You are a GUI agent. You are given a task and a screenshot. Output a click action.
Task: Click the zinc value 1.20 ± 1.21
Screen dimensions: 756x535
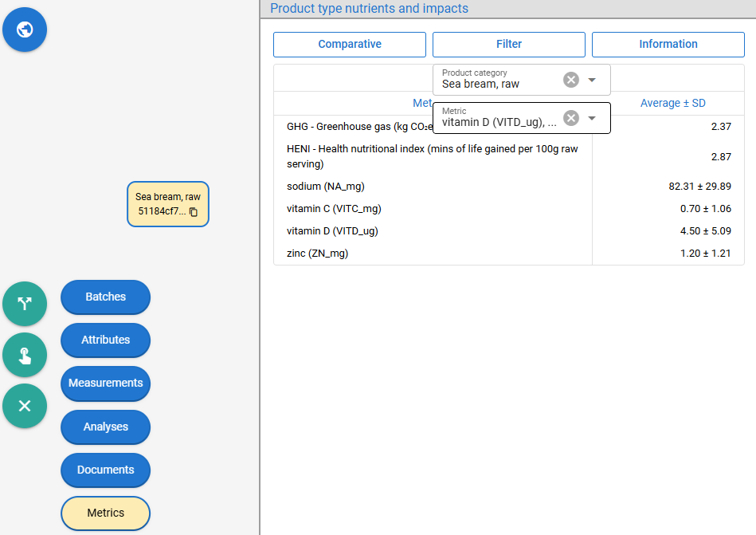click(706, 254)
